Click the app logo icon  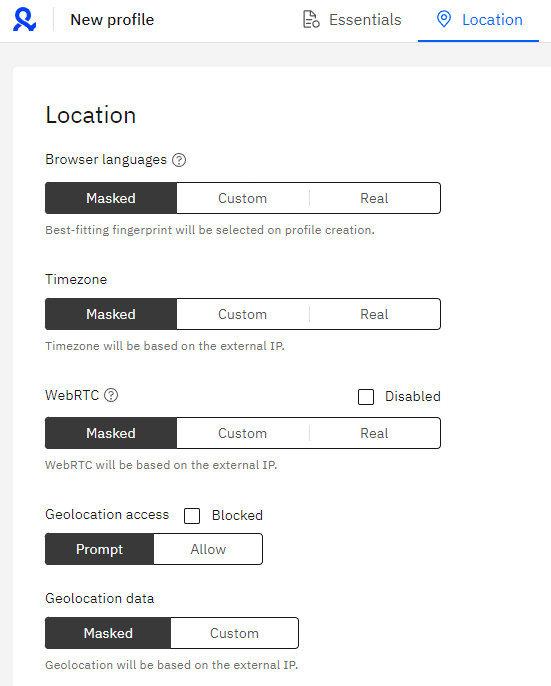click(25, 20)
